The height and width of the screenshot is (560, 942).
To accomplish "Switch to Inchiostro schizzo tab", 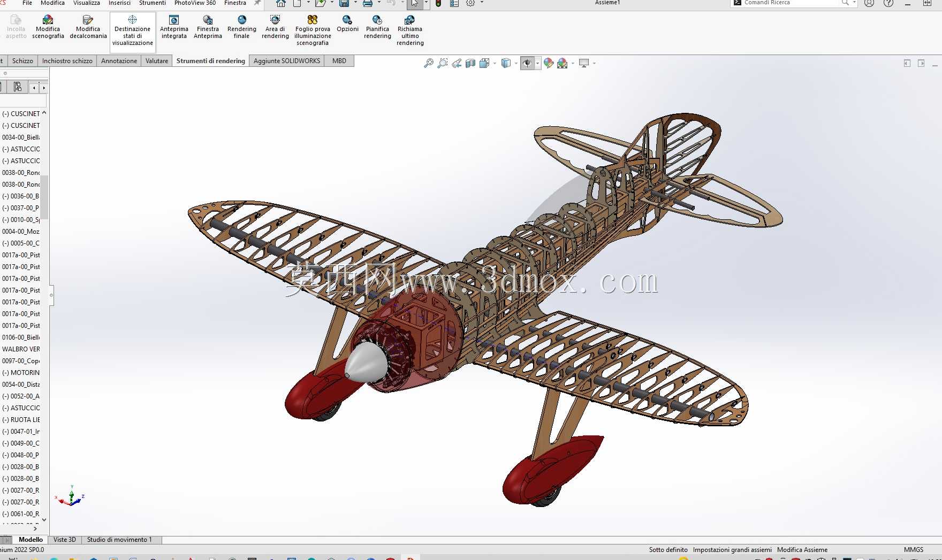I will click(x=67, y=61).
